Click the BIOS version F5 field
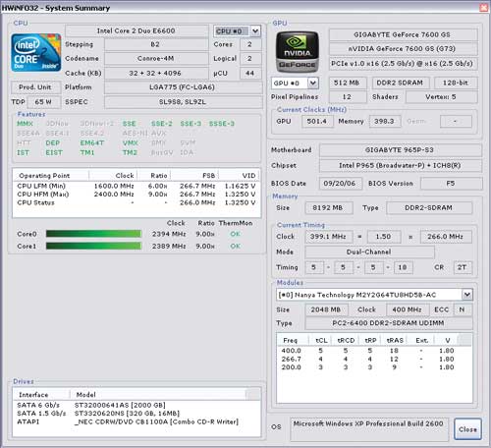Viewport: 491px width, 448px height. coord(451,184)
